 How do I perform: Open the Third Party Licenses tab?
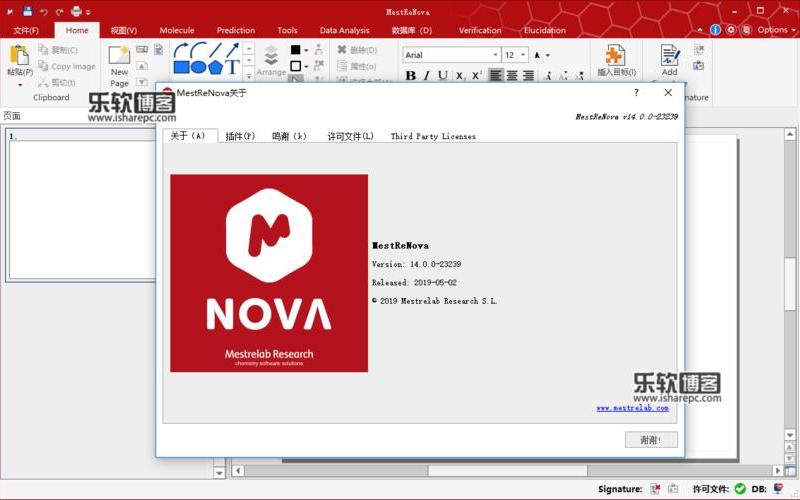click(x=433, y=136)
